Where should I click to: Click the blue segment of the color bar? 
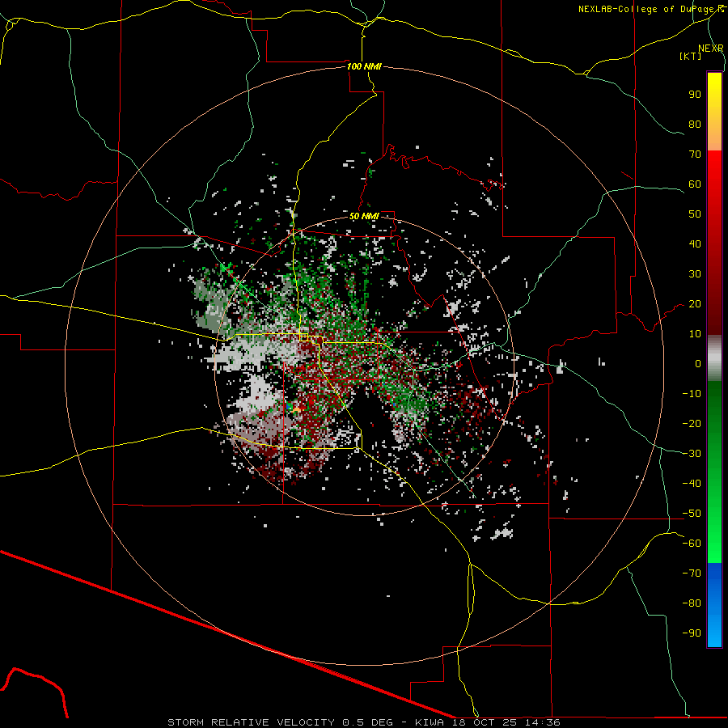pos(714,605)
